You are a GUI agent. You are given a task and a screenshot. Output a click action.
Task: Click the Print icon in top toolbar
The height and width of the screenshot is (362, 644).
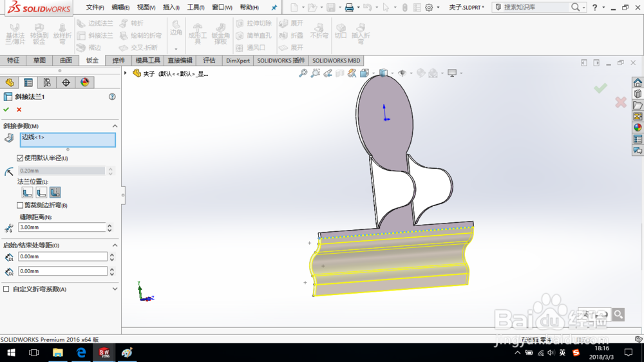(x=349, y=7)
